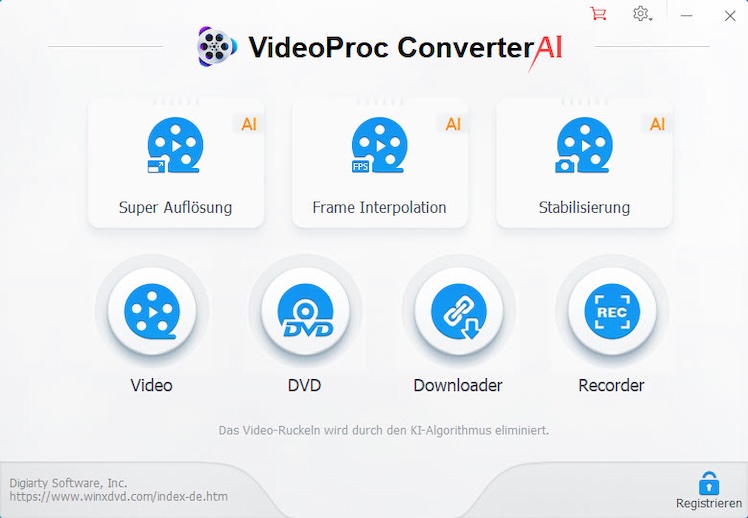The image size is (748, 518).
Task: Click the VideoProc film reel logo
Action: (217, 46)
